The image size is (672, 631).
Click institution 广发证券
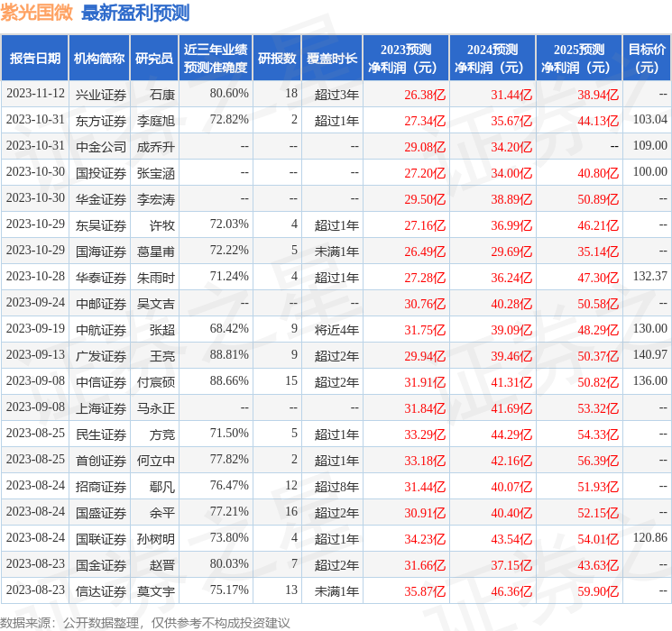point(101,356)
